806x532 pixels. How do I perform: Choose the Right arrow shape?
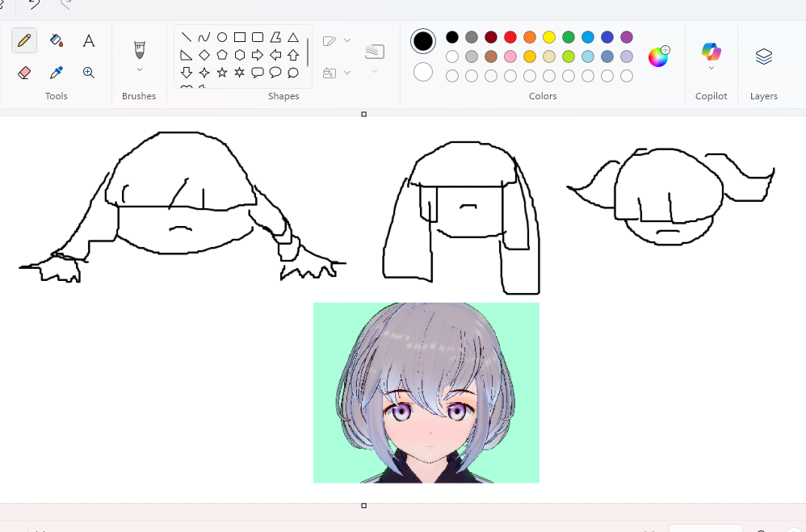pos(258,55)
